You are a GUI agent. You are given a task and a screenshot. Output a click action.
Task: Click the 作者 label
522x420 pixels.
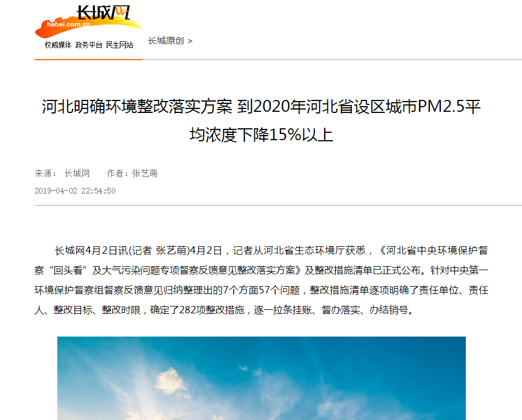pos(115,173)
